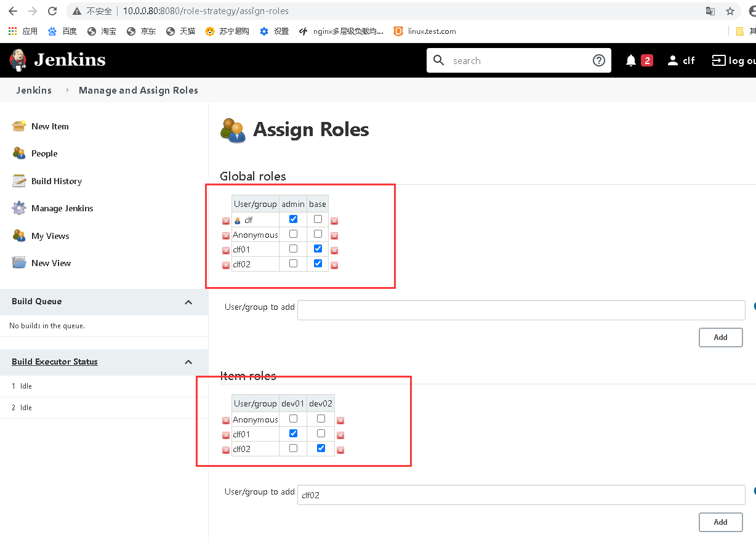This screenshot has height=542, width=756.
Task: Open Build History sidebar link
Action: pos(57,181)
